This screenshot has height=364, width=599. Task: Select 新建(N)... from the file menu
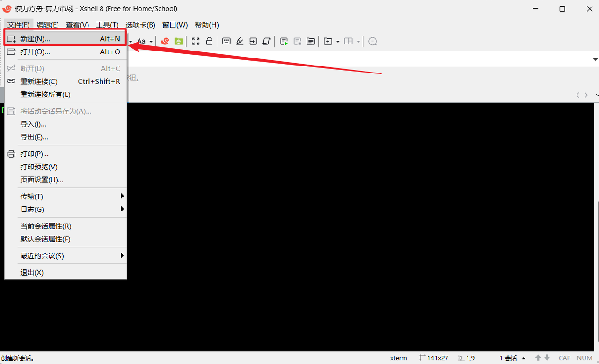coord(66,39)
